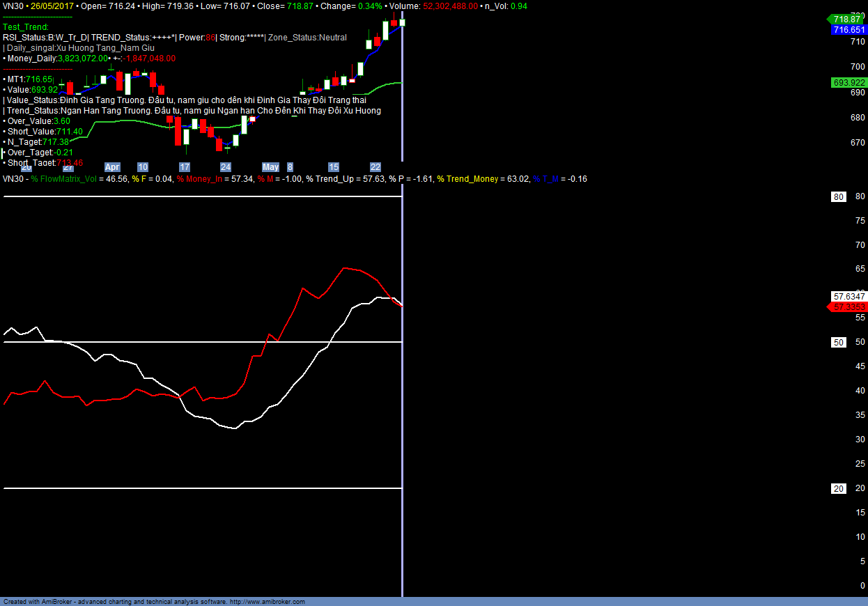Viewport: 868px width, 606px height.
Task: Click the blue 716.651 price label
Action: [x=848, y=30]
